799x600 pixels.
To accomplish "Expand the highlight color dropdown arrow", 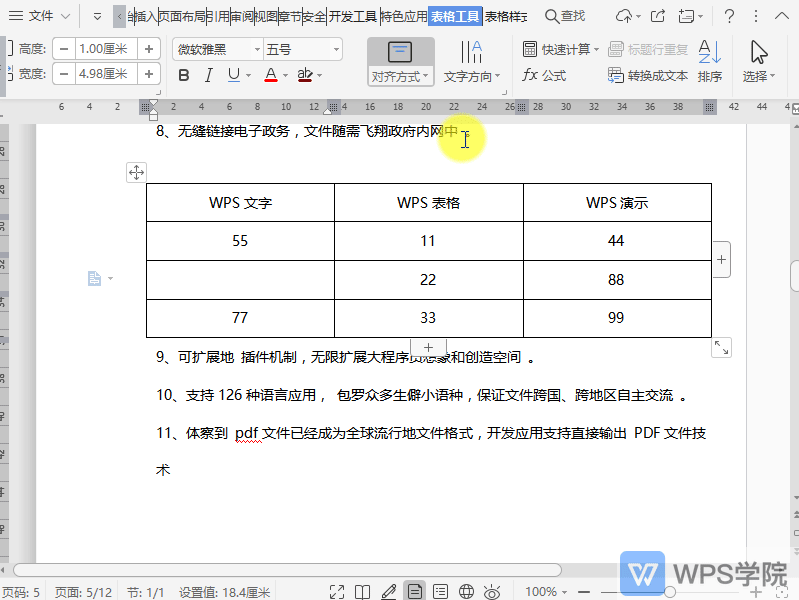I will (319, 75).
